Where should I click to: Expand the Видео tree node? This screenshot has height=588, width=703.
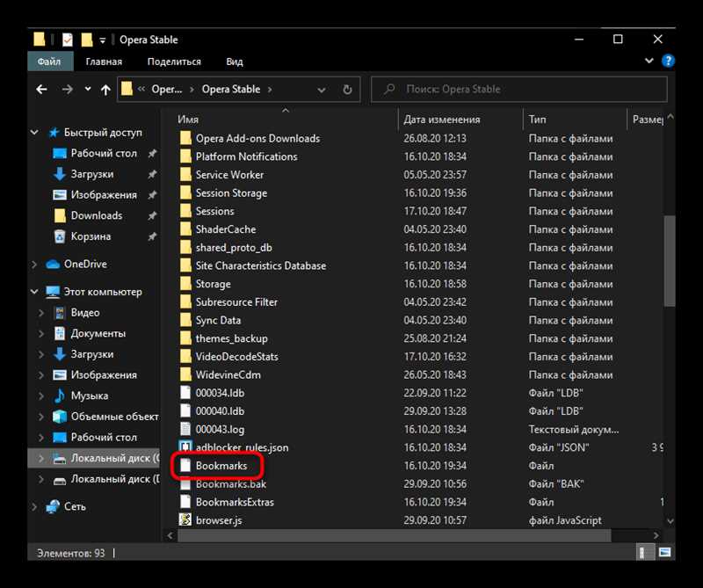click(x=41, y=313)
